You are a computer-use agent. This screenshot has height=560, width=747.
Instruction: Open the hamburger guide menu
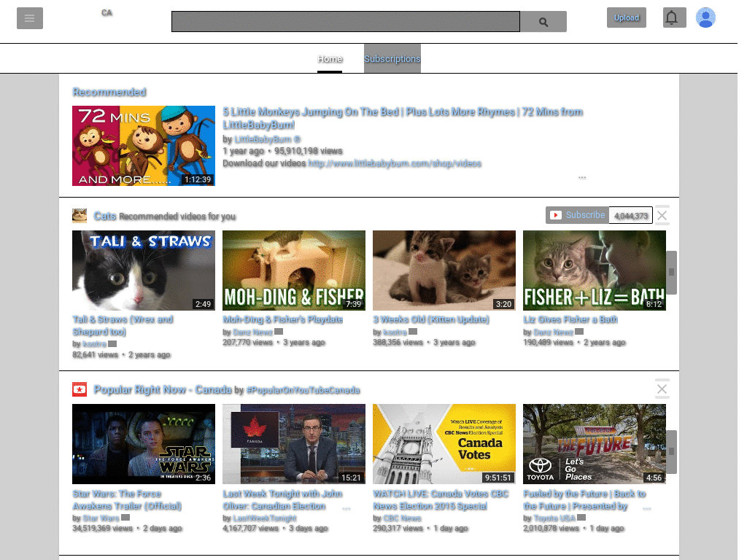point(29,18)
